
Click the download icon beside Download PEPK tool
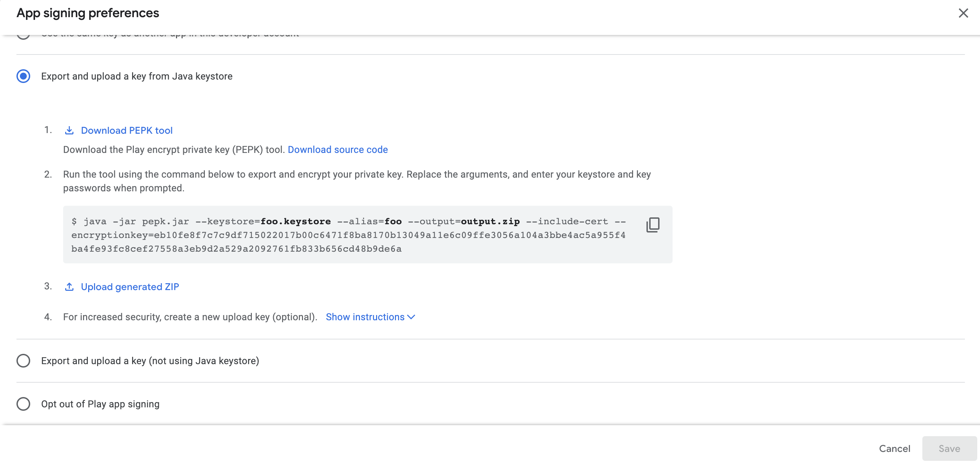point(69,130)
